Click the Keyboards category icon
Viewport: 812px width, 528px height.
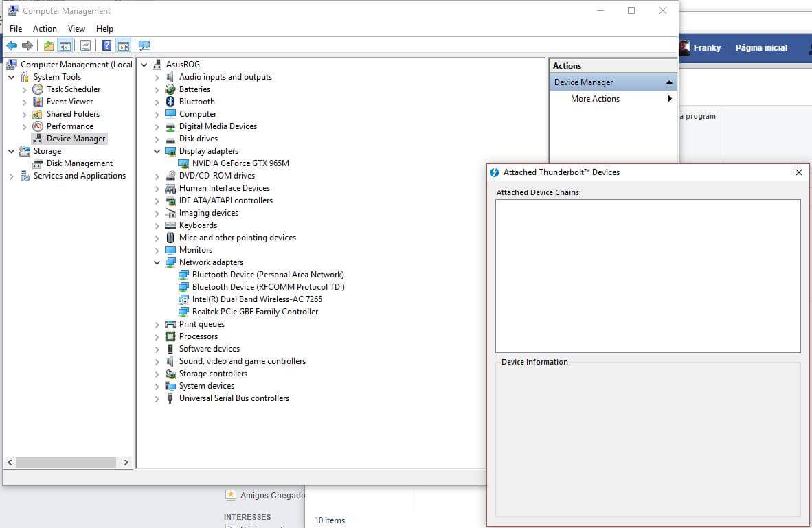pos(170,225)
